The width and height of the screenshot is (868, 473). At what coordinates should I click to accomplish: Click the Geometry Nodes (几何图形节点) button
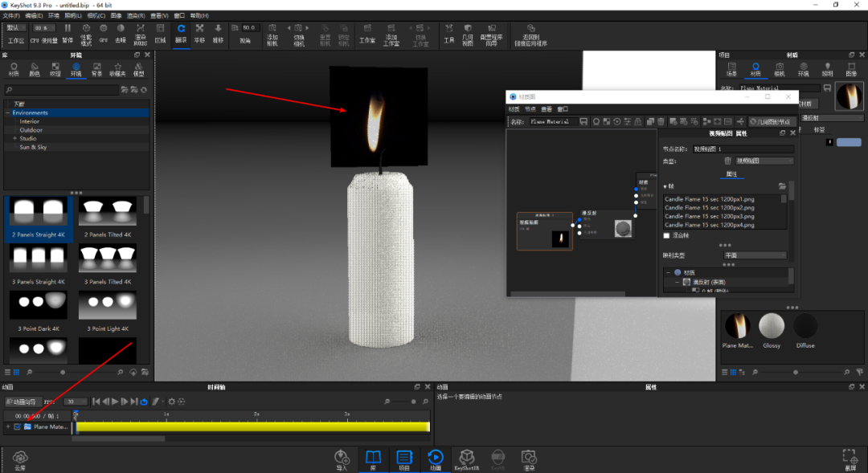[772, 122]
